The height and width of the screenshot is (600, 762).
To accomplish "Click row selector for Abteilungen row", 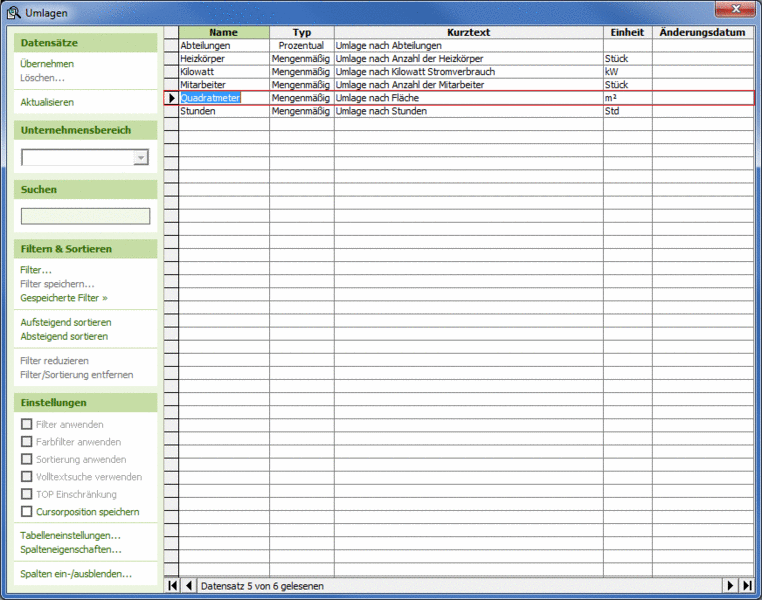I will click(171, 46).
